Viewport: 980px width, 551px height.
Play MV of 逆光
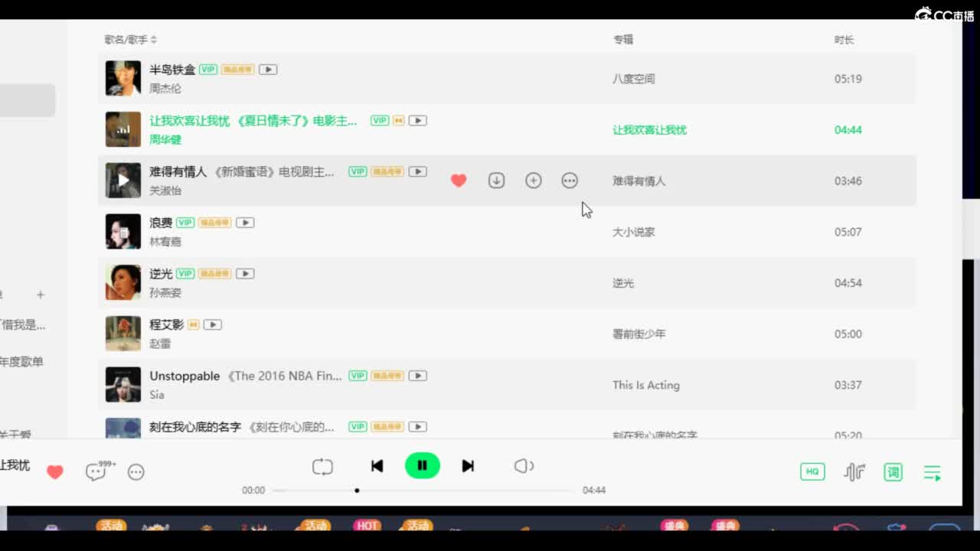(x=245, y=274)
